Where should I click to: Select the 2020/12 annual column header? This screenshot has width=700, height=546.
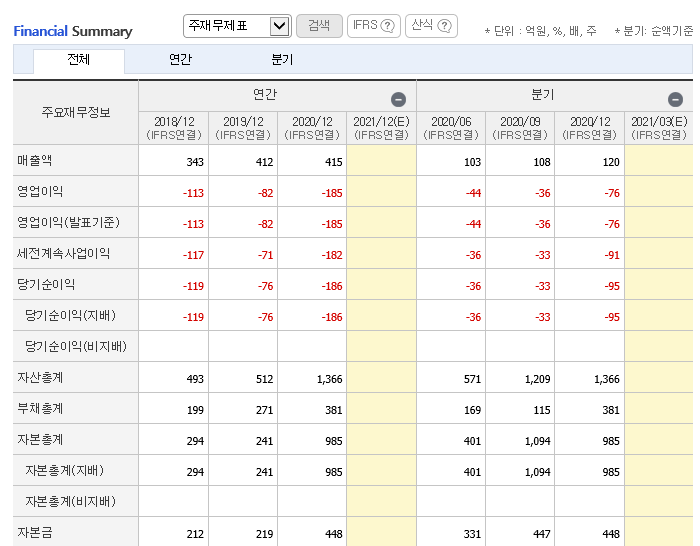tap(312, 128)
